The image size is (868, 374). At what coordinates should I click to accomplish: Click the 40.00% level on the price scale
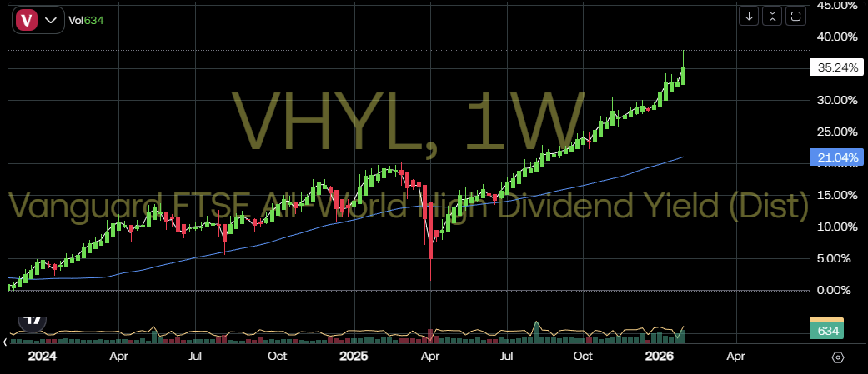click(x=835, y=37)
